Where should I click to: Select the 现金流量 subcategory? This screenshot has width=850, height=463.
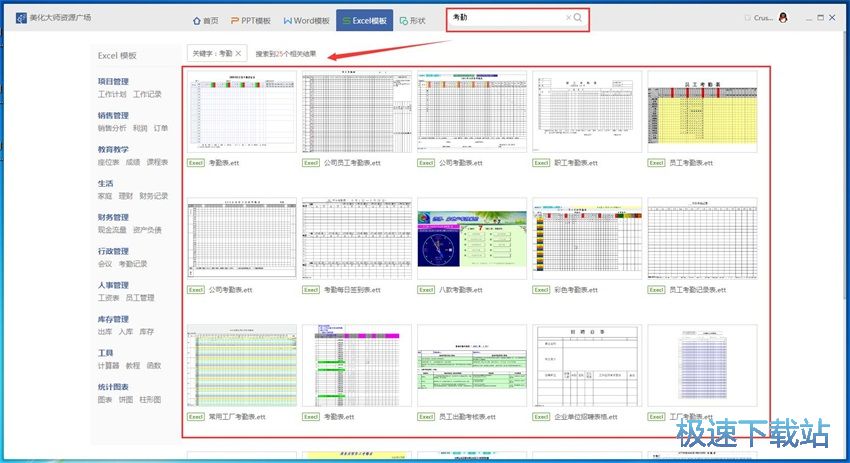(112, 230)
